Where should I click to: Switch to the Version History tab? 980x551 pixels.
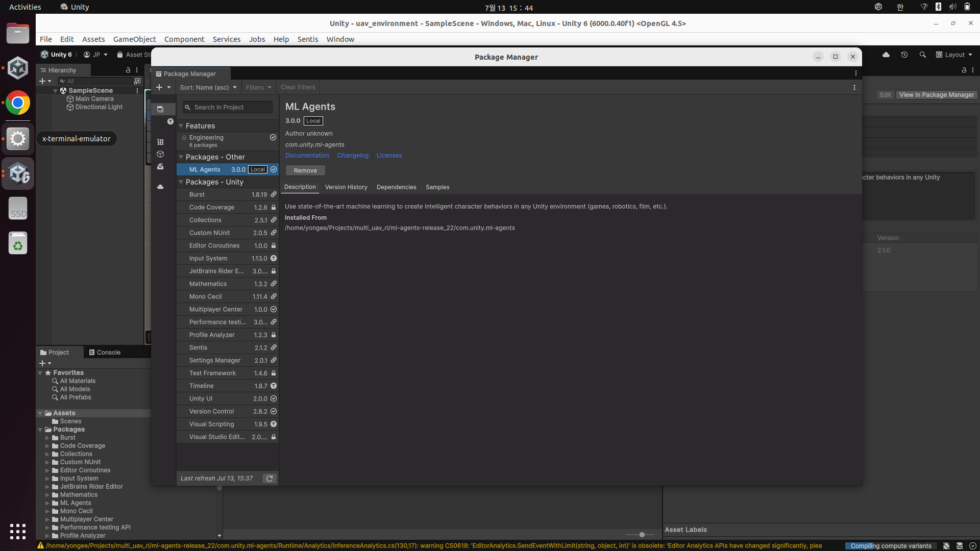coord(346,187)
